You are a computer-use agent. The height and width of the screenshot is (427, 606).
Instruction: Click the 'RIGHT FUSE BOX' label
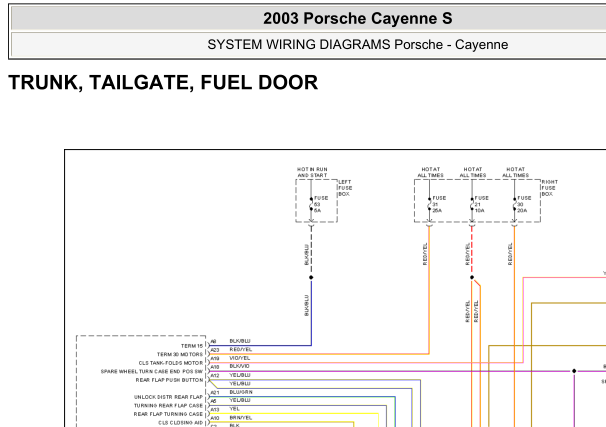[x=550, y=188]
